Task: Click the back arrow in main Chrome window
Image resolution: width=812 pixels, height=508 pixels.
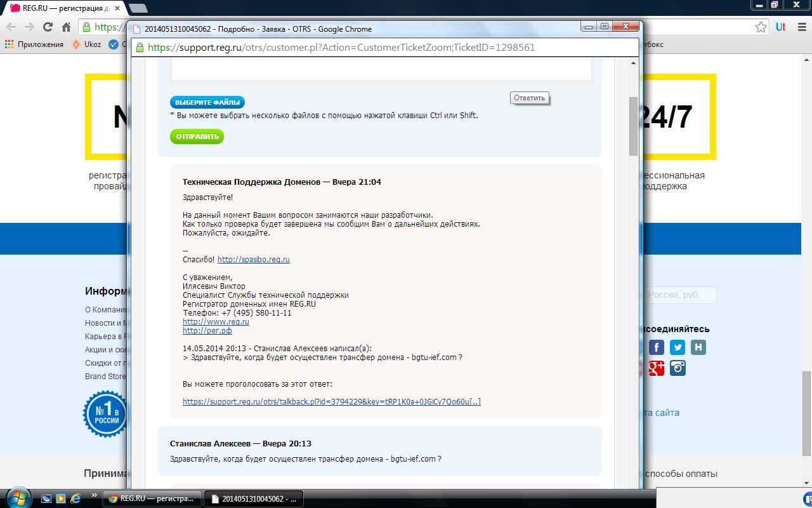Action: click(x=11, y=27)
